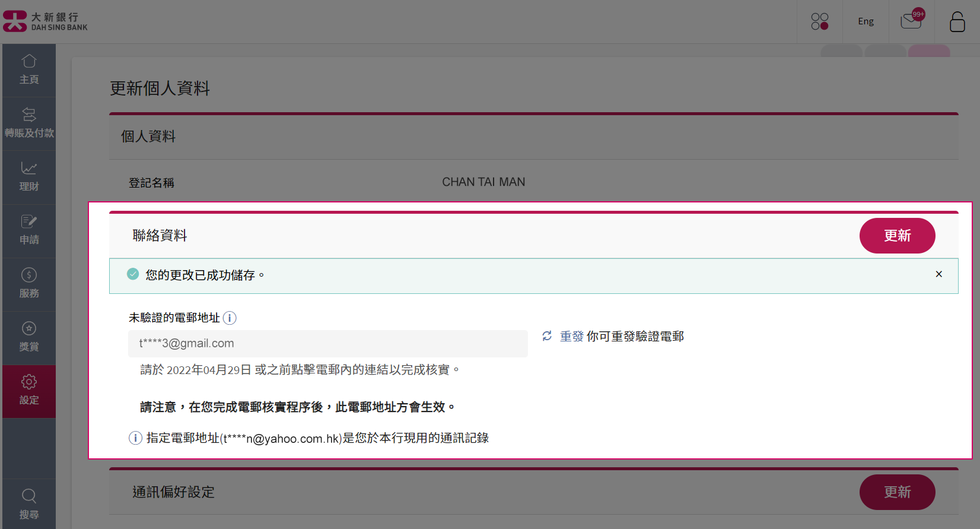The image size is (980, 529).
Task: Click 你可重發驗證電郵 text
Action: pos(635,337)
